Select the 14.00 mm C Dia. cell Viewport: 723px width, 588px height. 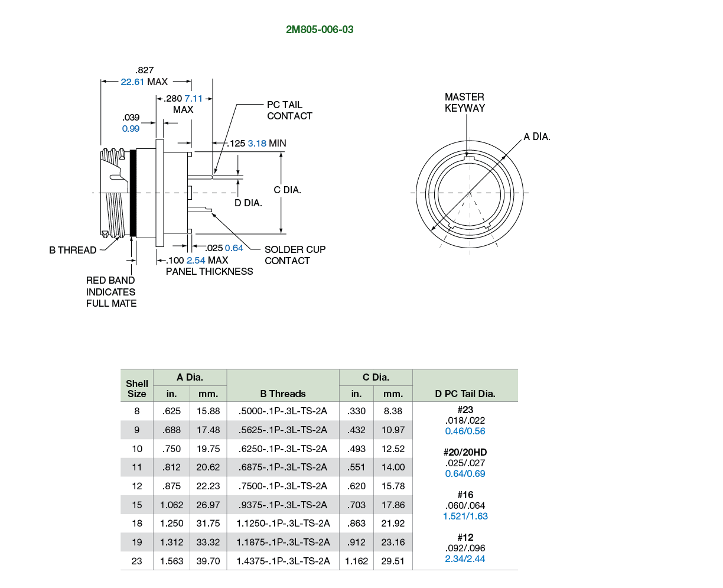[393, 467]
